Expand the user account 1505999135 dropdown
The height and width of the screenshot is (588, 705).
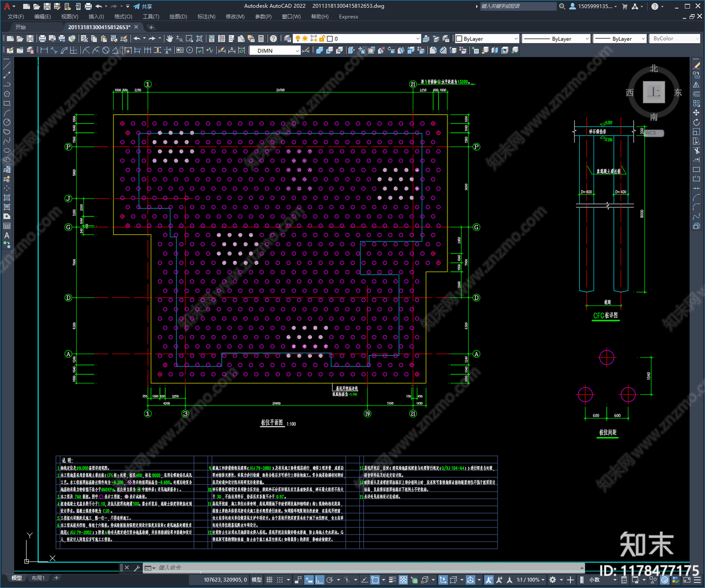click(593, 6)
